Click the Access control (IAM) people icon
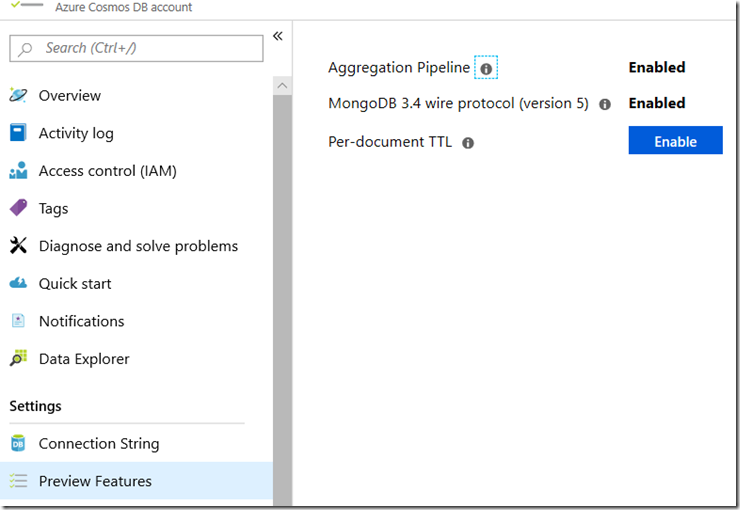Viewport: 740px width, 510px height. pos(18,171)
